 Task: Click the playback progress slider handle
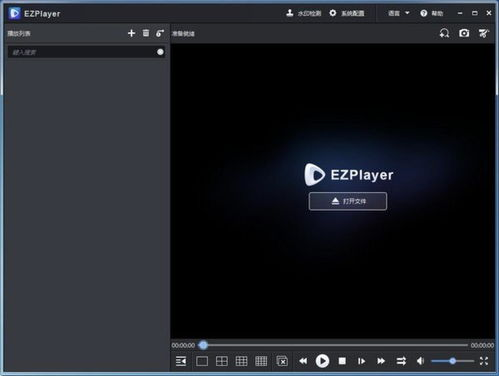tap(203, 345)
